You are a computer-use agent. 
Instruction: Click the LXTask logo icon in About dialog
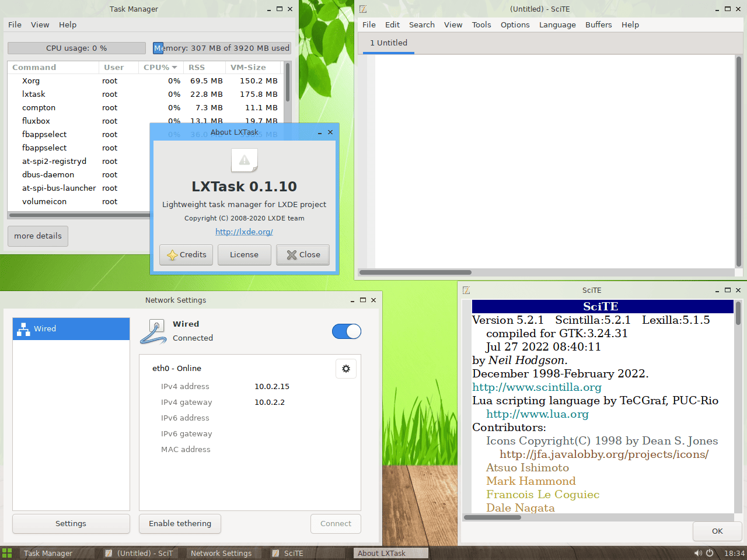click(245, 160)
